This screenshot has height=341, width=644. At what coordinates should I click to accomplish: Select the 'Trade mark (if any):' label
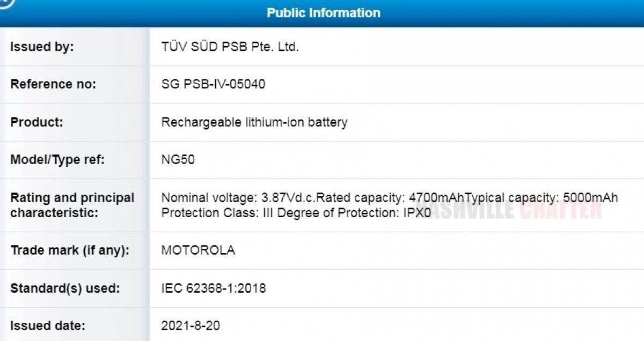coord(70,250)
